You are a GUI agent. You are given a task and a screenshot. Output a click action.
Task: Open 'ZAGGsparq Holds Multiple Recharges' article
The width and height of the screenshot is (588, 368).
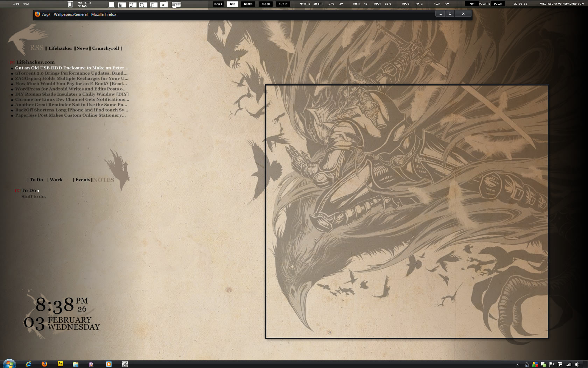[72, 79]
